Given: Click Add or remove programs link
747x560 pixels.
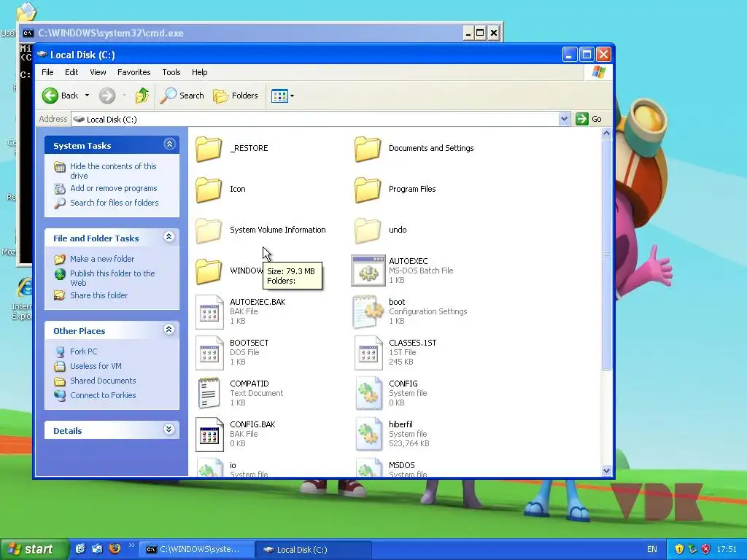Looking at the screenshot, I should pyautogui.click(x=113, y=189).
